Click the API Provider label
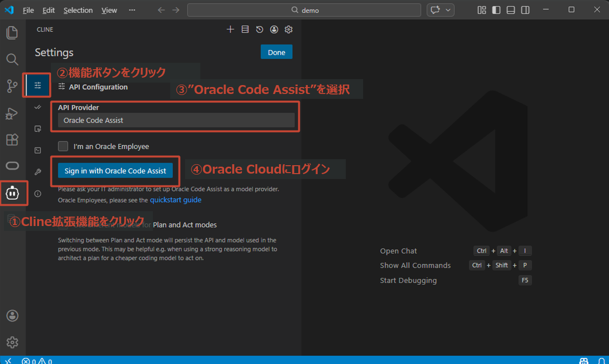This screenshot has width=609, height=364. point(79,107)
